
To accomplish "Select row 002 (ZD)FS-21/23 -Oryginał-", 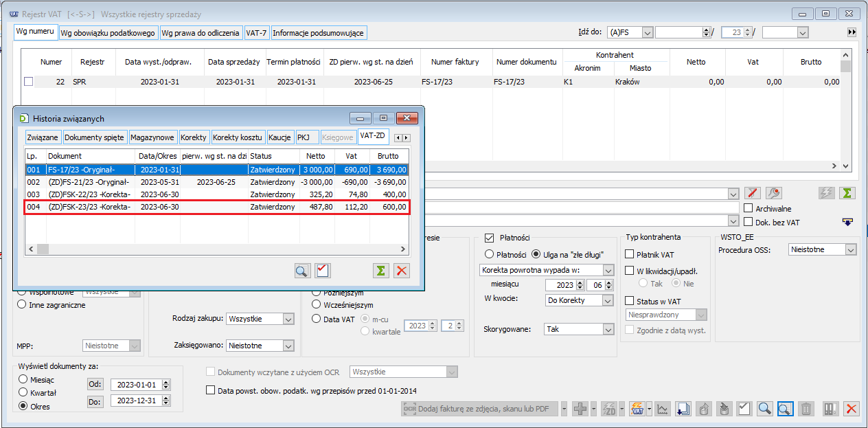I will pyautogui.click(x=217, y=182).
